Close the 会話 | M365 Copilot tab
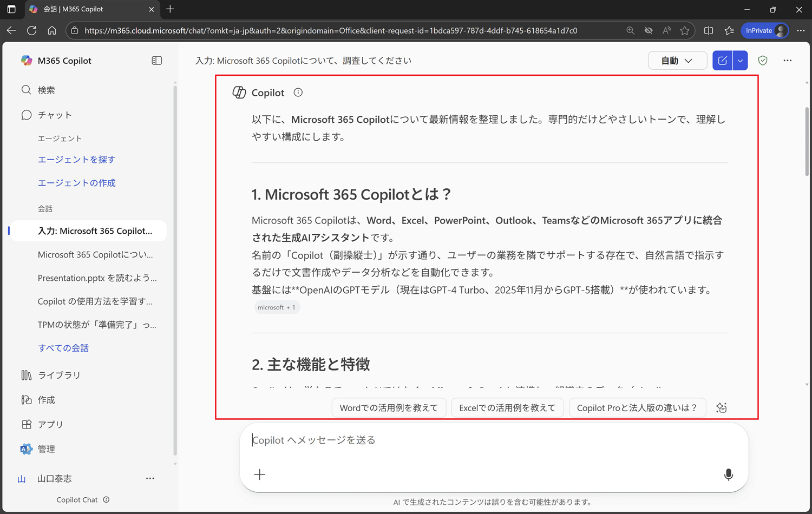Screen dimensions: 812x514 point(151,9)
